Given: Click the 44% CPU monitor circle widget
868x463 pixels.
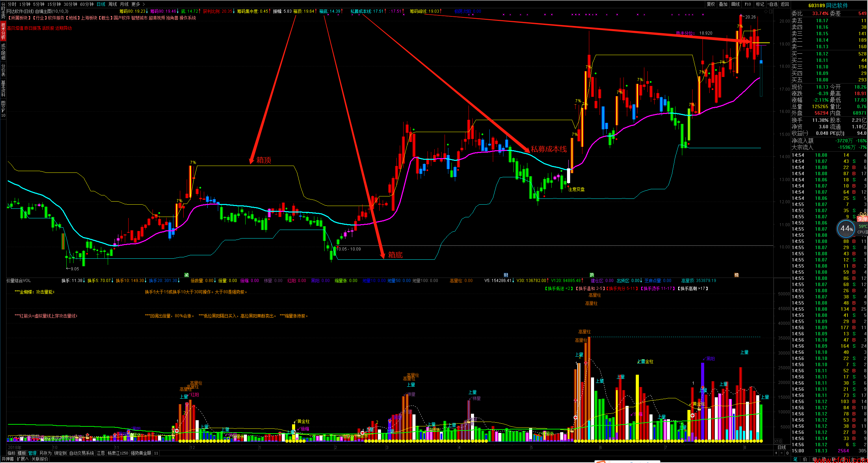Looking at the screenshot, I should pos(846,229).
